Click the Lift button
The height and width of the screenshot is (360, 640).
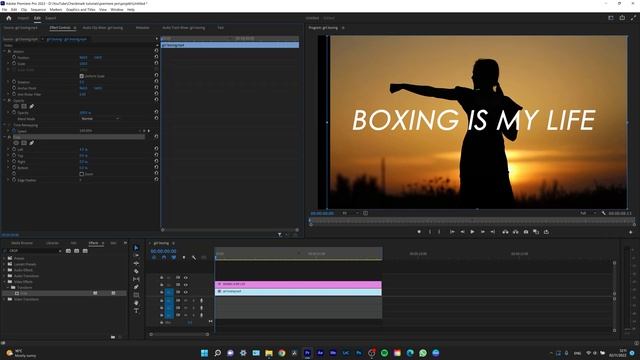[x=505, y=232]
